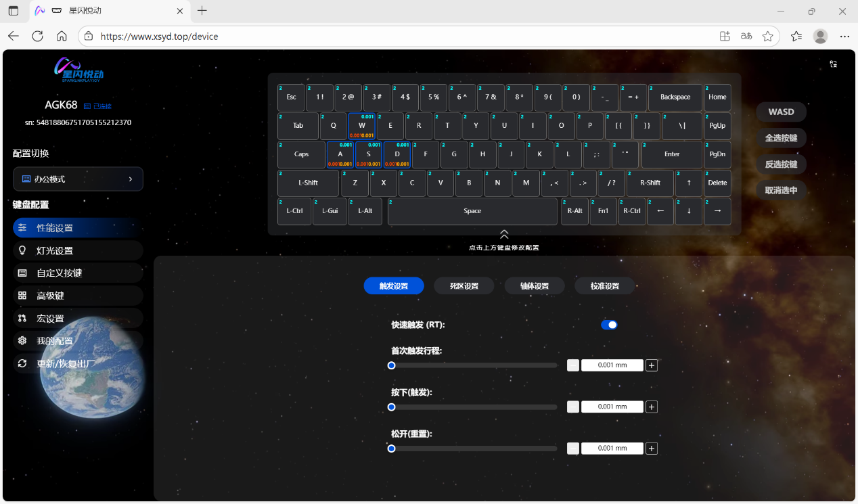Toggle the 快速触发 (RT) switch off
The image size is (858, 504).
click(x=609, y=325)
